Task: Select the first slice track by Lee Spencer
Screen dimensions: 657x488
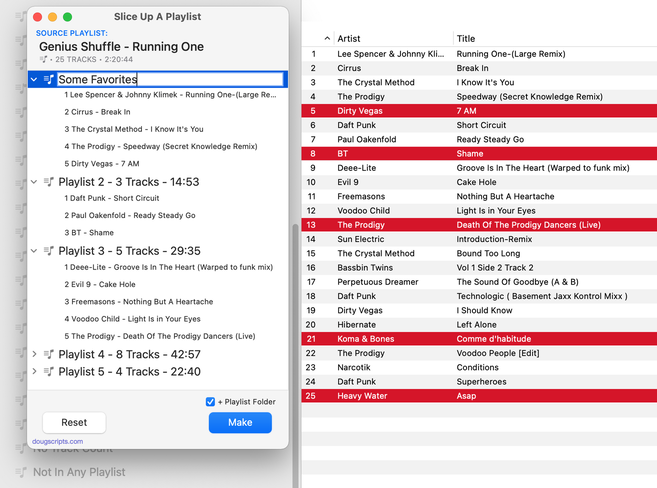Action: (x=158, y=95)
